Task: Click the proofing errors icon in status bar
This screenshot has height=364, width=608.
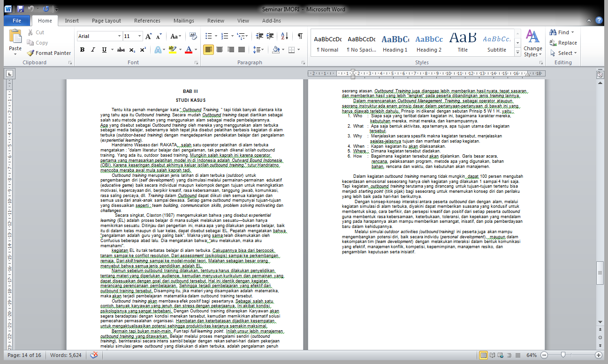Action: pyautogui.click(x=94, y=355)
